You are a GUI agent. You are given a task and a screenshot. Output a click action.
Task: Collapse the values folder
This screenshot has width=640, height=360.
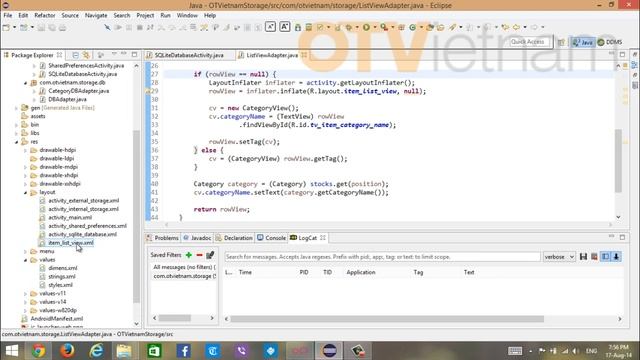pos(25,260)
